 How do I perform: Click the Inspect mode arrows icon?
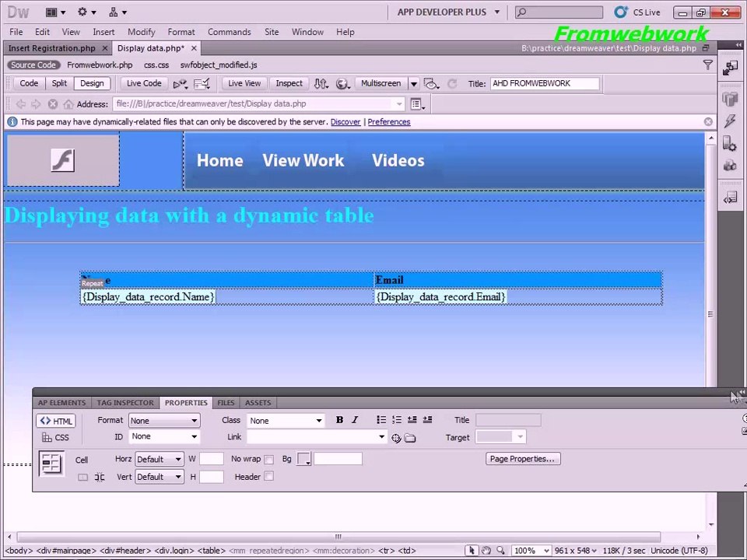[181, 84]
